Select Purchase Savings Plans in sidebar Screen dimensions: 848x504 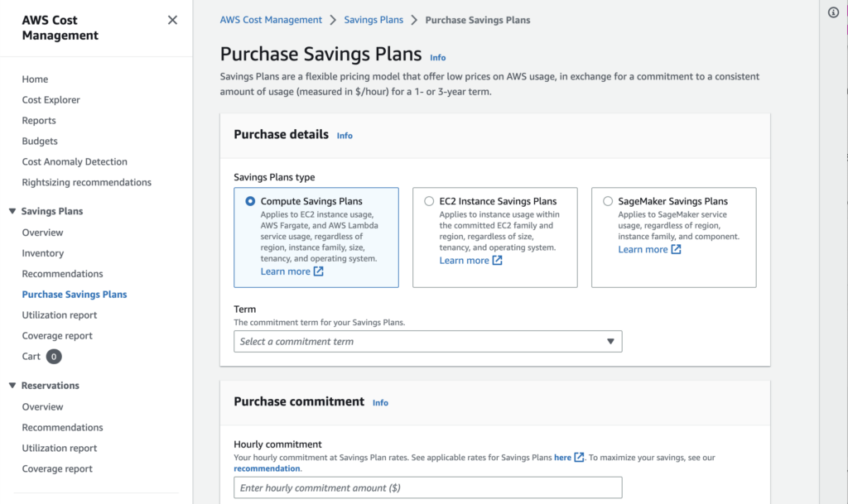coord(75,295)
